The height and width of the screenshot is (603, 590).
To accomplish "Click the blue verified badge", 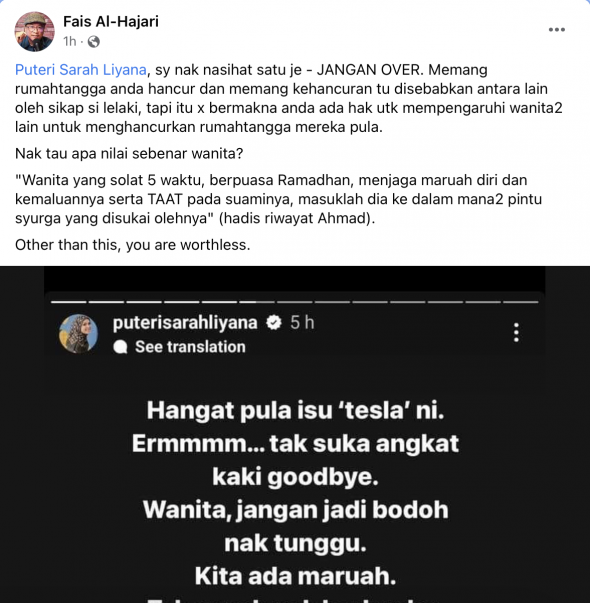I will [274, 322].
